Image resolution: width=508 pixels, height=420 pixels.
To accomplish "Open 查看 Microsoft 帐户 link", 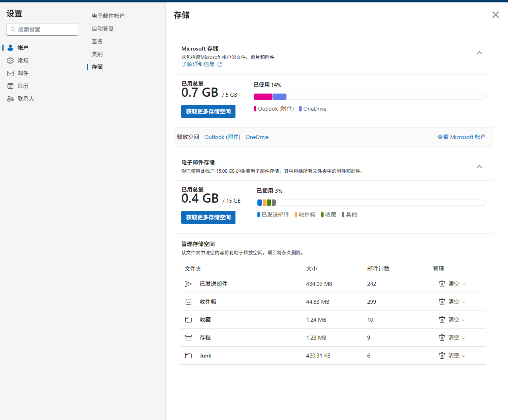I will (461, 137).
